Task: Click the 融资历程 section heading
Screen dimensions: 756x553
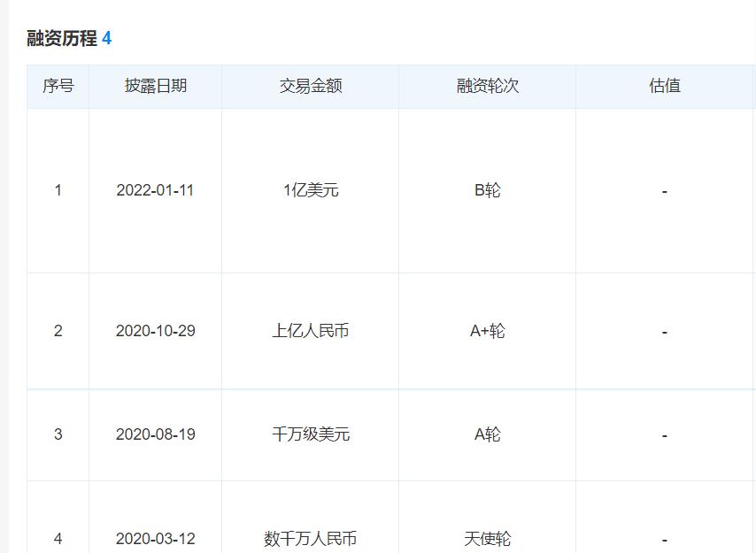Action: click(62, 38)
